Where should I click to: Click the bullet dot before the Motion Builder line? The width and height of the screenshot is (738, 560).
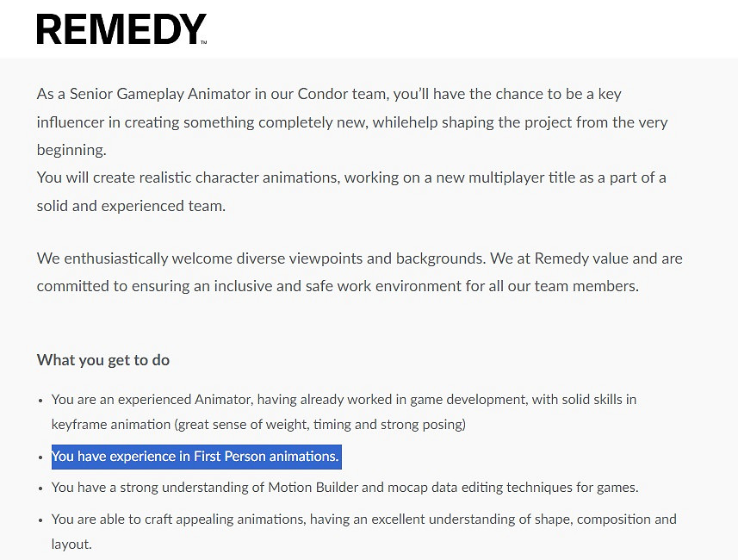click(x=40, y=488)
